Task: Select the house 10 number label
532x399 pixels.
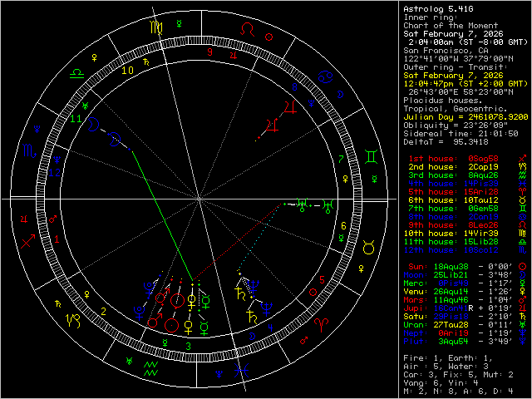Action: [x=127, y=71]
